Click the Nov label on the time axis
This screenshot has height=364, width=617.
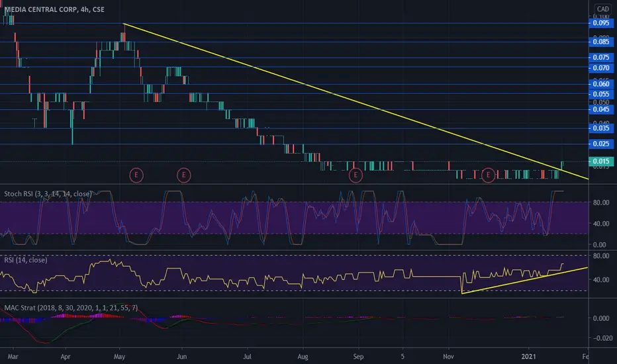[448, 357]
